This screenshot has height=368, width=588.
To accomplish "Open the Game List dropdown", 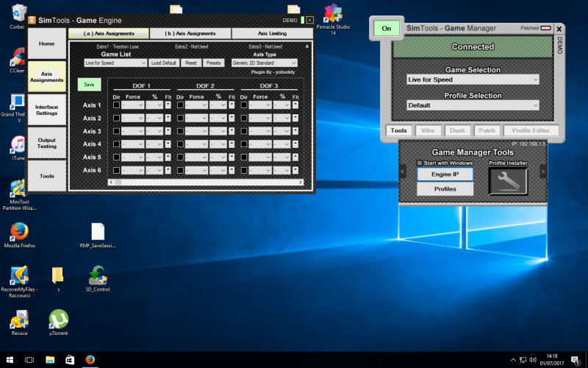I will (115, 63).
